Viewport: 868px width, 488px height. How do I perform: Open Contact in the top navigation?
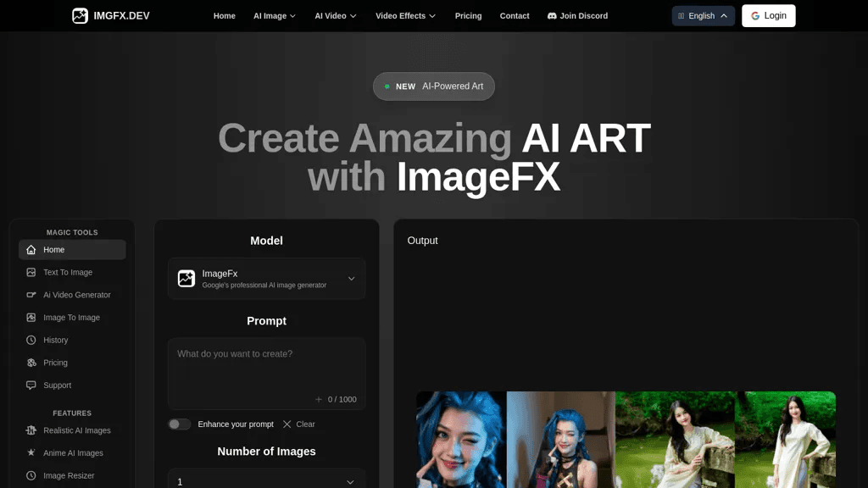tap(515, 16)
